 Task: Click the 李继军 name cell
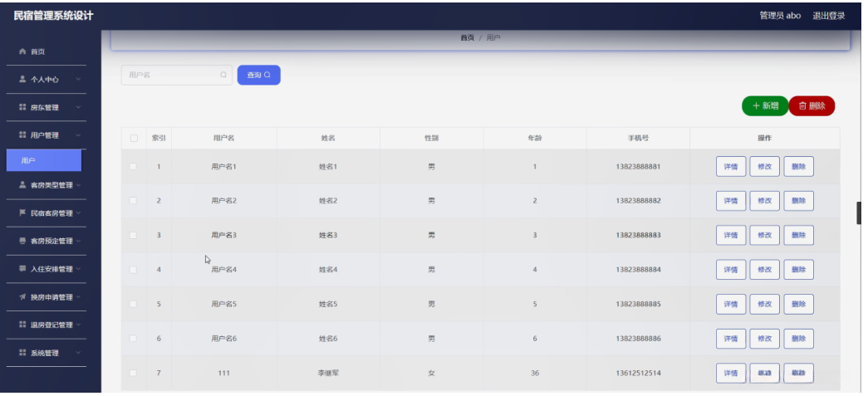point(328,373)
